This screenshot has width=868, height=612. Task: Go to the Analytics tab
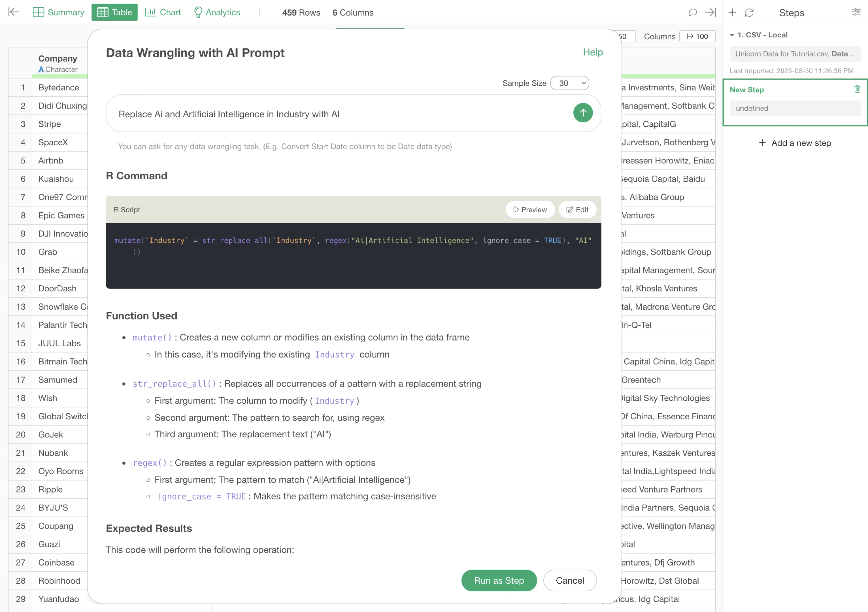(x=217, y=12)
